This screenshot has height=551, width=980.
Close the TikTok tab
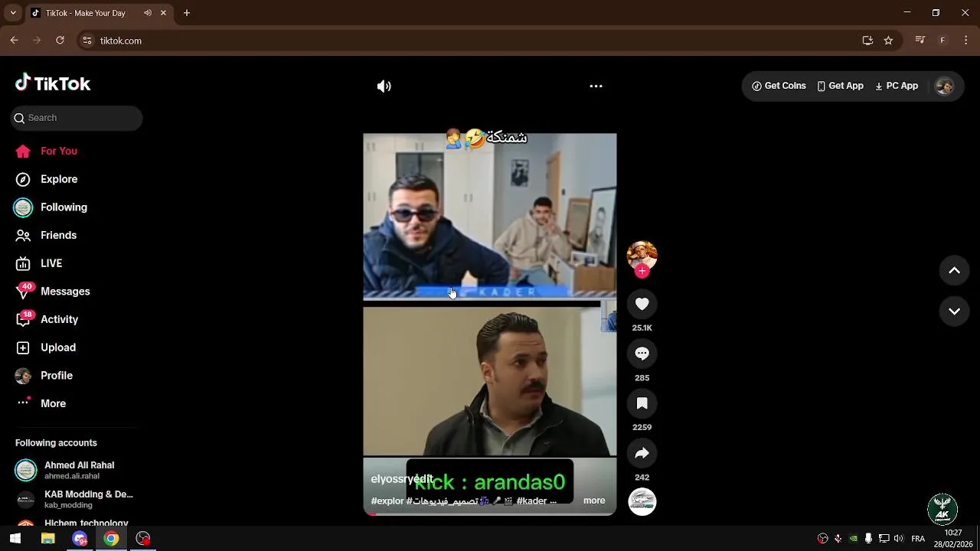(163, 13)
